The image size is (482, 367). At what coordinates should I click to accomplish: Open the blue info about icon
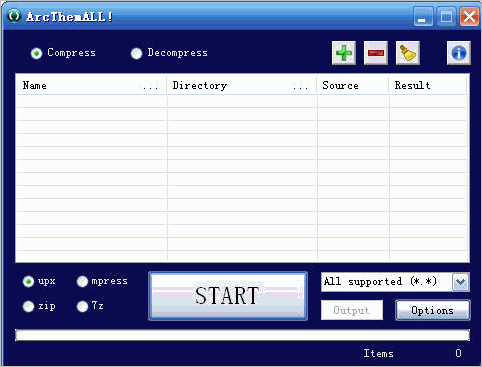click(459, 53)
